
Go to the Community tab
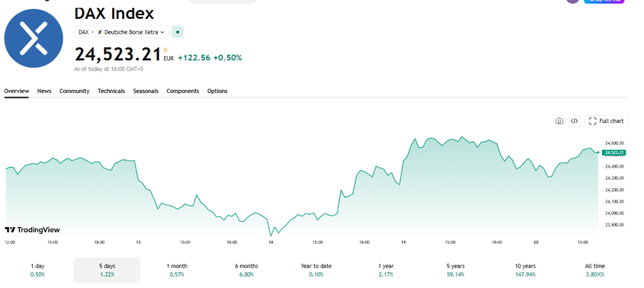74,91
